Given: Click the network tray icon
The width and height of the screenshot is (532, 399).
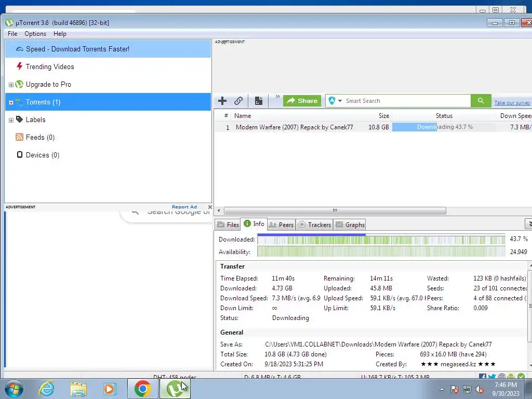Looking at the screenshot, I should coord(467,390).
